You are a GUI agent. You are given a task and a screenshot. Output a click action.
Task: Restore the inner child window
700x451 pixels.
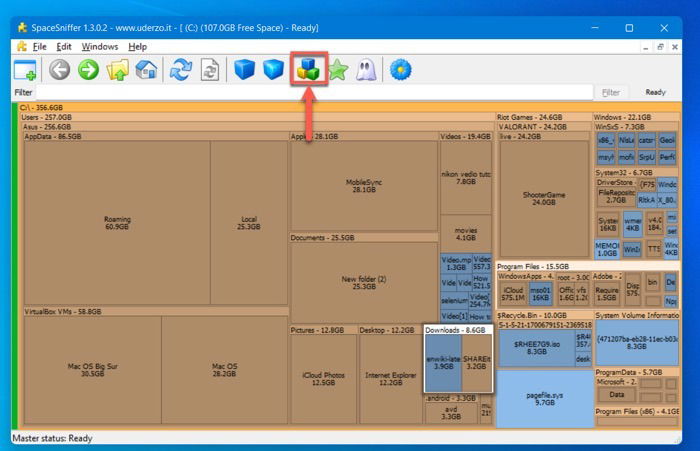660,46
